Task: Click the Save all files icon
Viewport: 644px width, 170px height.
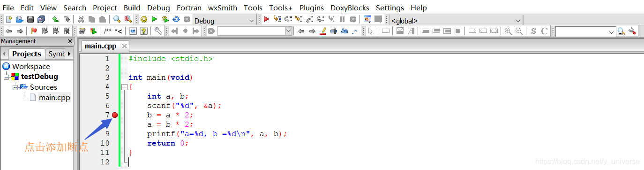Action: 41,20
